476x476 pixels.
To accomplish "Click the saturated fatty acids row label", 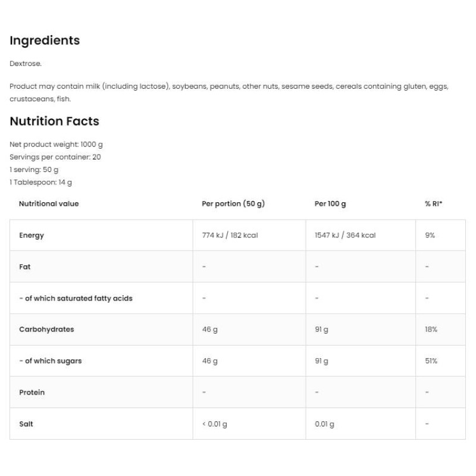I will coord(76,298).
